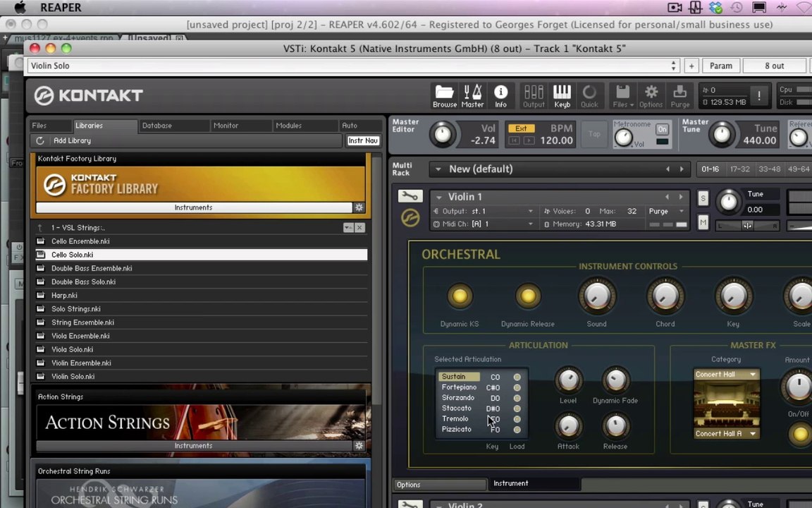The height and width of the screenshot is (508, 812).
Task: Toggle Master FX On/Off button
Action: point(800,434)
